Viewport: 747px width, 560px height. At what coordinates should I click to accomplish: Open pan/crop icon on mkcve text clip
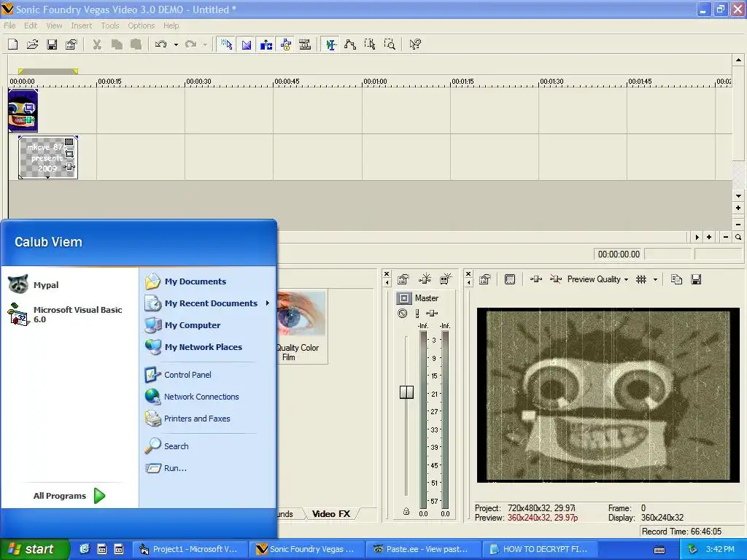(x=69, y=155)
